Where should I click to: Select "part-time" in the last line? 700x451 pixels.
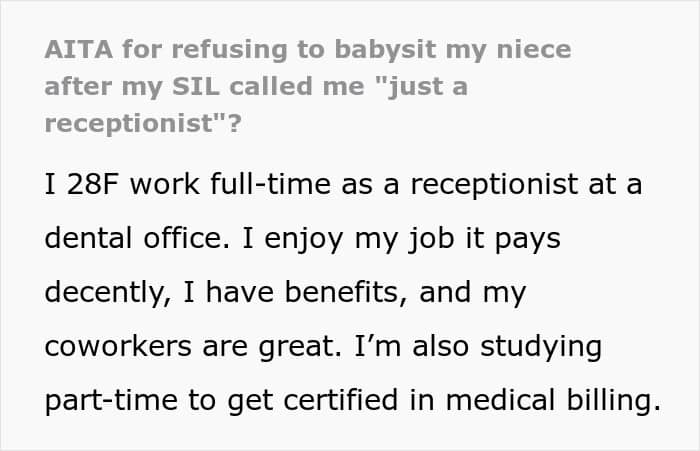(x=111, y=401)
